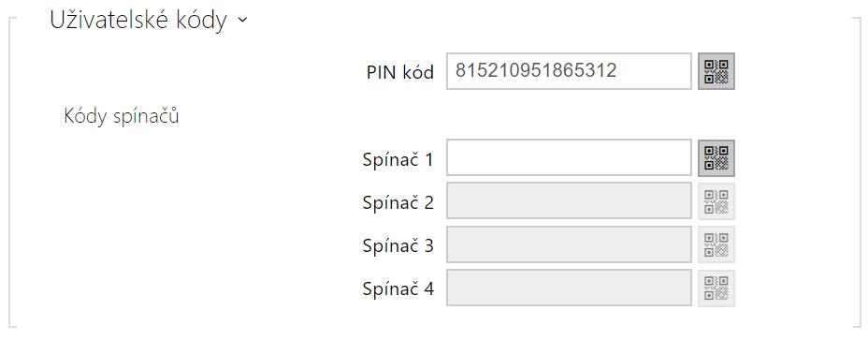868x340 pixels.
Task: Open QR code generator for Spínač 1
Action: tap(716, 158)
